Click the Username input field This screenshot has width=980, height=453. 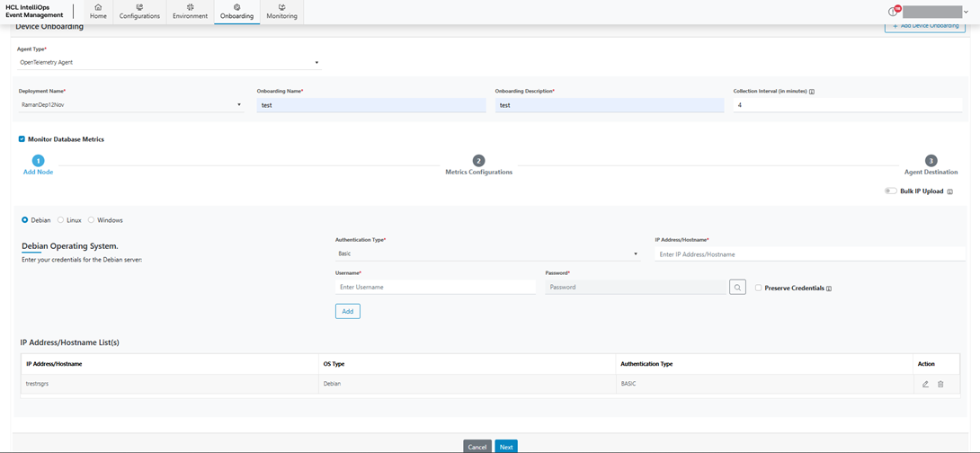coord(436,287)
